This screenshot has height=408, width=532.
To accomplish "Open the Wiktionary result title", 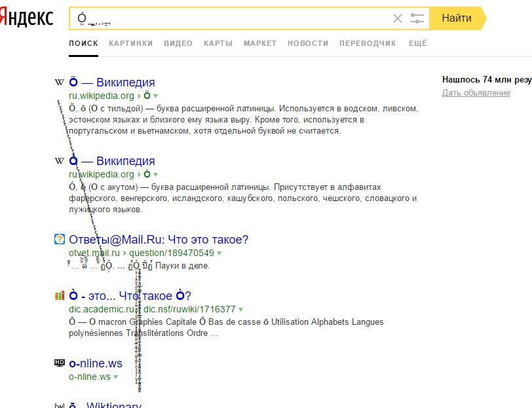I will 105,405.
